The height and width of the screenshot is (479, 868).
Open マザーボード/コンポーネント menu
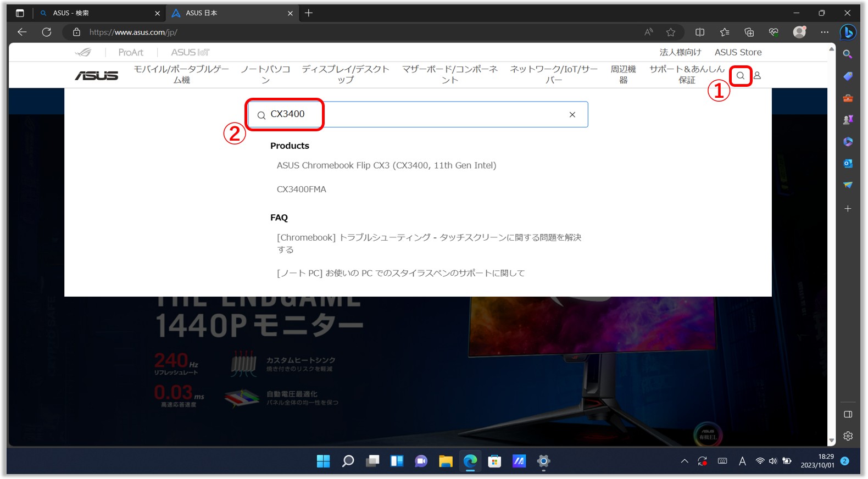pyautogui.click(x=450, y=75)
